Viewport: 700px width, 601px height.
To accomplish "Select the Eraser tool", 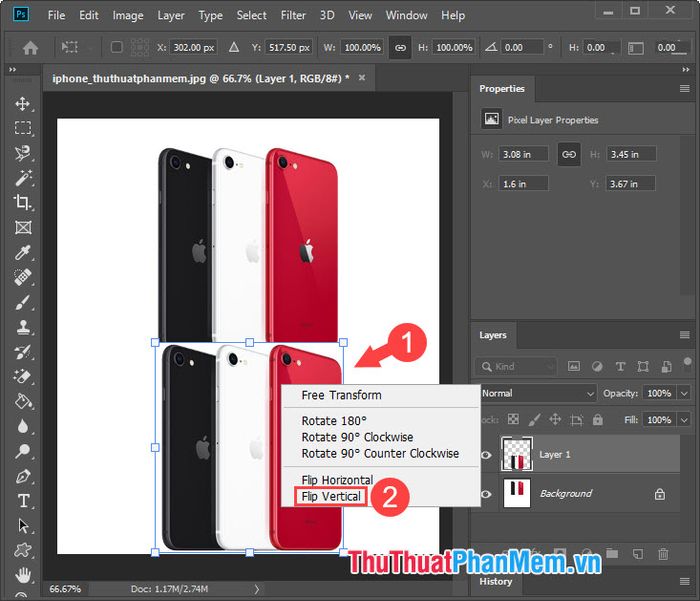I will (x=22, y=376).
